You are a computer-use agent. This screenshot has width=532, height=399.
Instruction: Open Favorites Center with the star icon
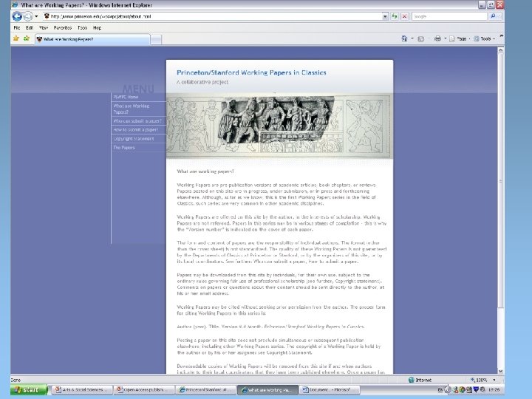16,38
